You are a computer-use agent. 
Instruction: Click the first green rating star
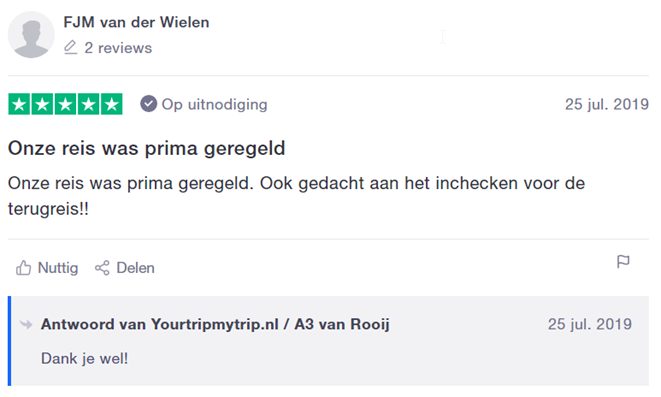[x=19, y=104]
